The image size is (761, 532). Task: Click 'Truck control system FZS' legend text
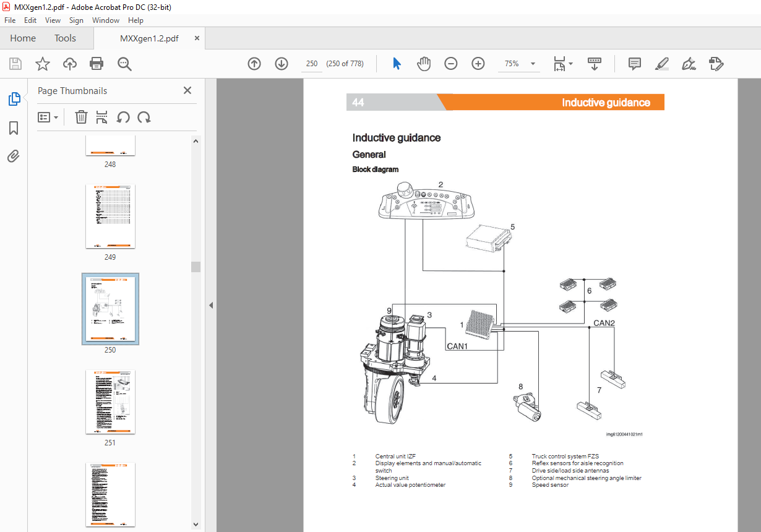565,457
